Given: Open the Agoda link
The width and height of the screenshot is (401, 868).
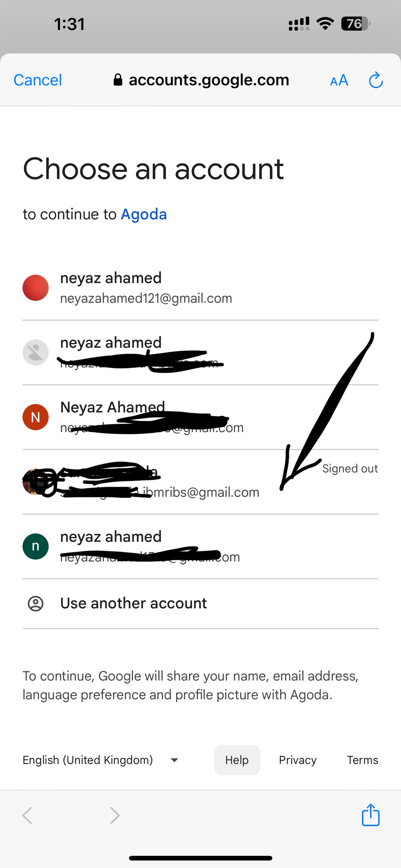Looking at the screenshot, I should [144, 214].
